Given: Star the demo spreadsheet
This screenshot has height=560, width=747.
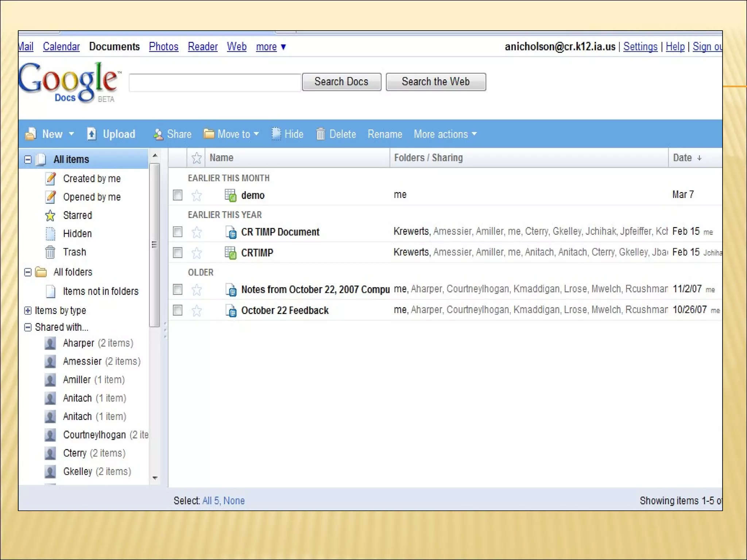Looking at the screenshot, I should 197,195.
